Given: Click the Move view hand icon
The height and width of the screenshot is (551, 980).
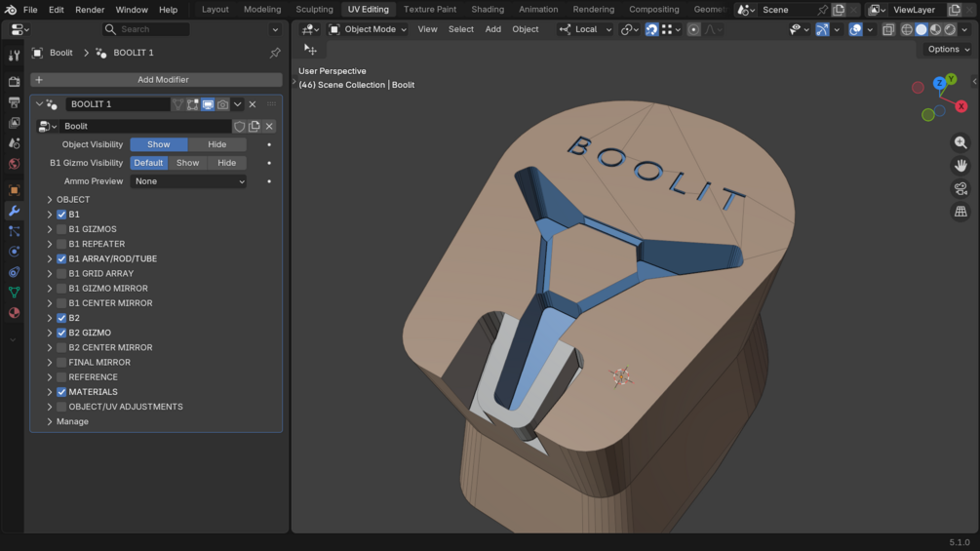Looking at the screenshot, I should coord(960,166).
